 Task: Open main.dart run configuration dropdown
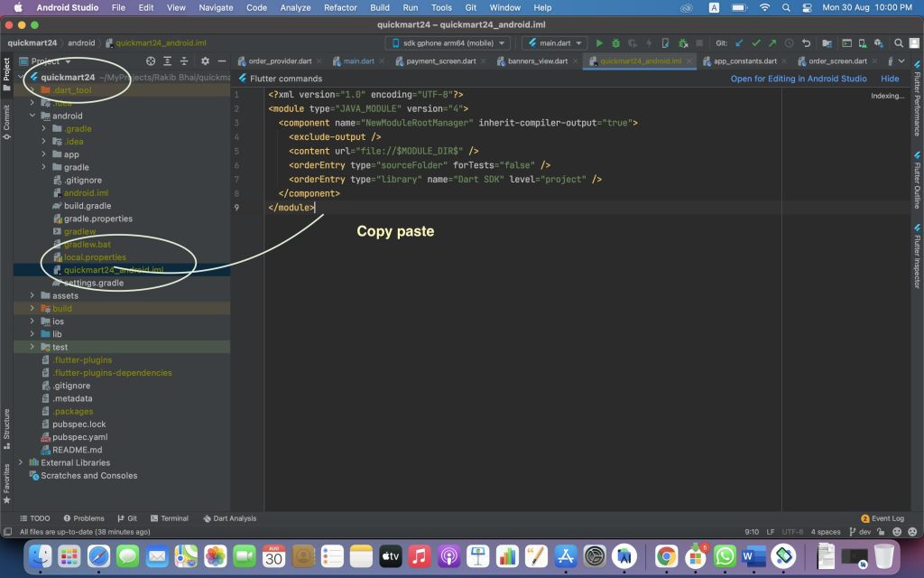(x=554, y=42)
